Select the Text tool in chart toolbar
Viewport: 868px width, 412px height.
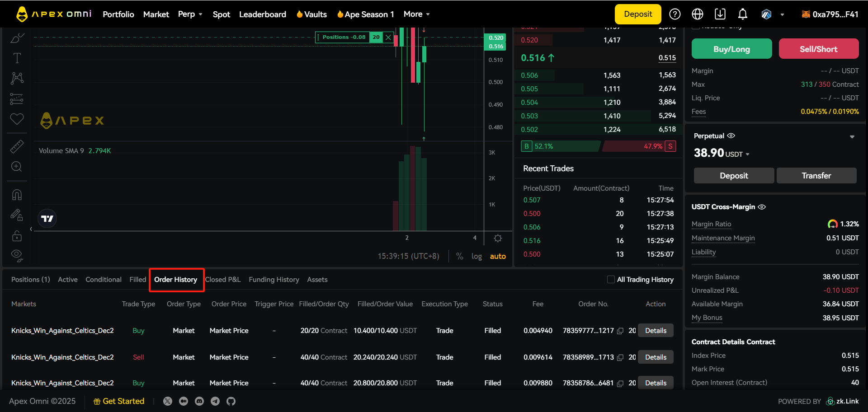(x=17, y=58)
